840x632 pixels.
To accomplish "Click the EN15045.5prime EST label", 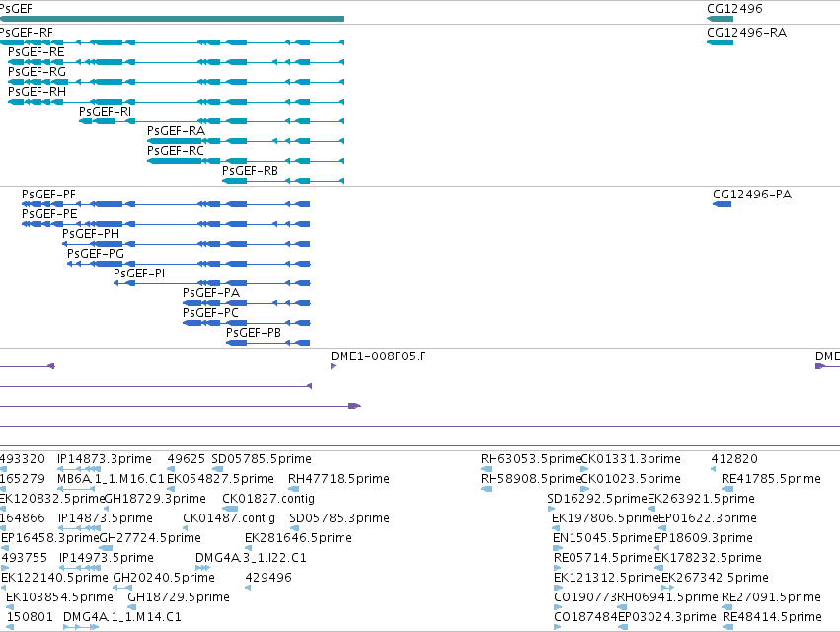I will (x=603, y=538).
